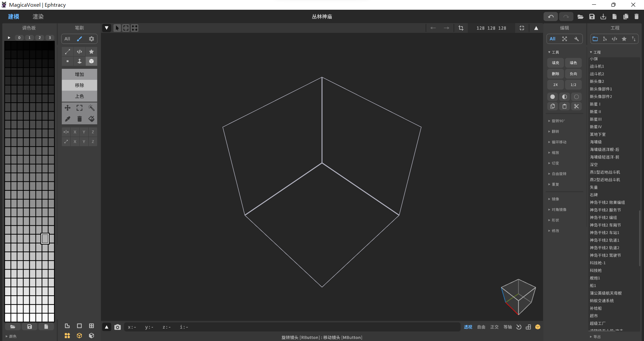Switch to the 建模 model tab

coord(14,16)
